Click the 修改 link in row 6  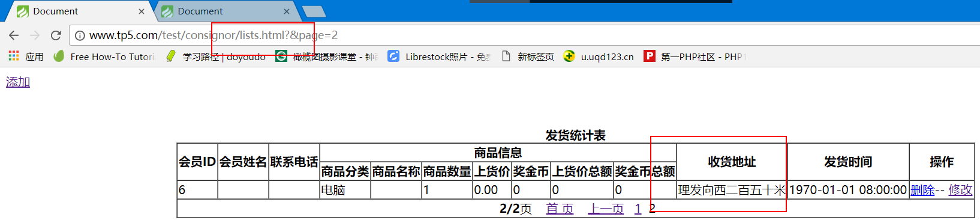pos(960,190)
